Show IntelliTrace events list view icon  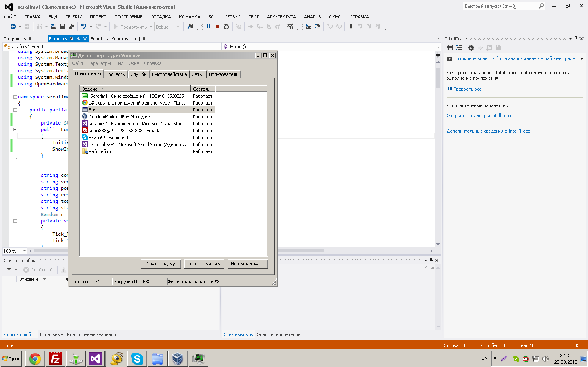[x=450, y=48]
